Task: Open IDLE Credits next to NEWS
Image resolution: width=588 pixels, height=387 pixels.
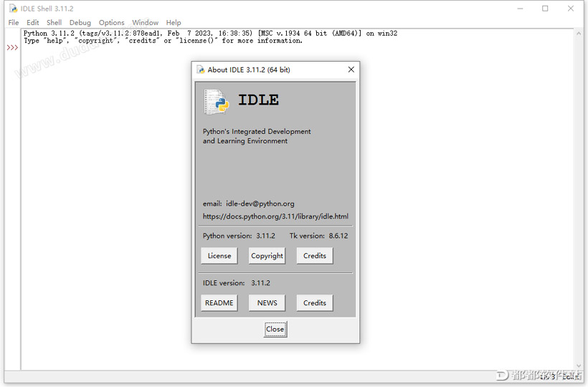Action: (x=315, y=302)
